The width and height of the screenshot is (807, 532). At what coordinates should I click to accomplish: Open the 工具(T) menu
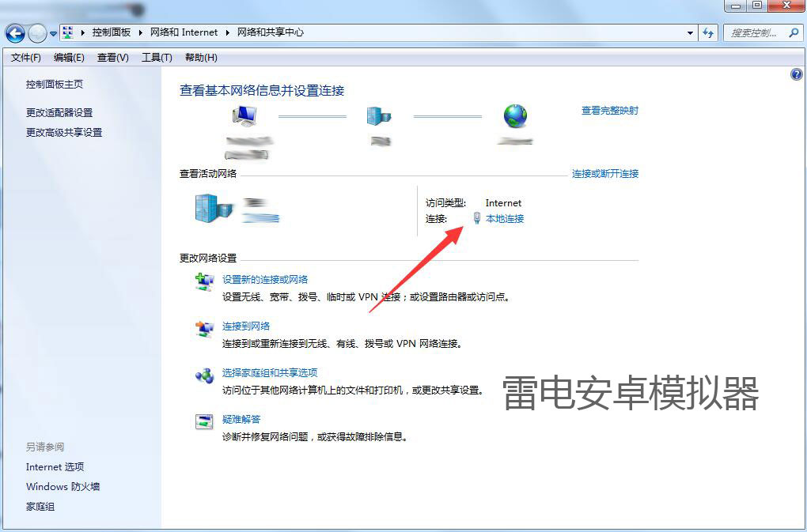(x=156, y=58)
